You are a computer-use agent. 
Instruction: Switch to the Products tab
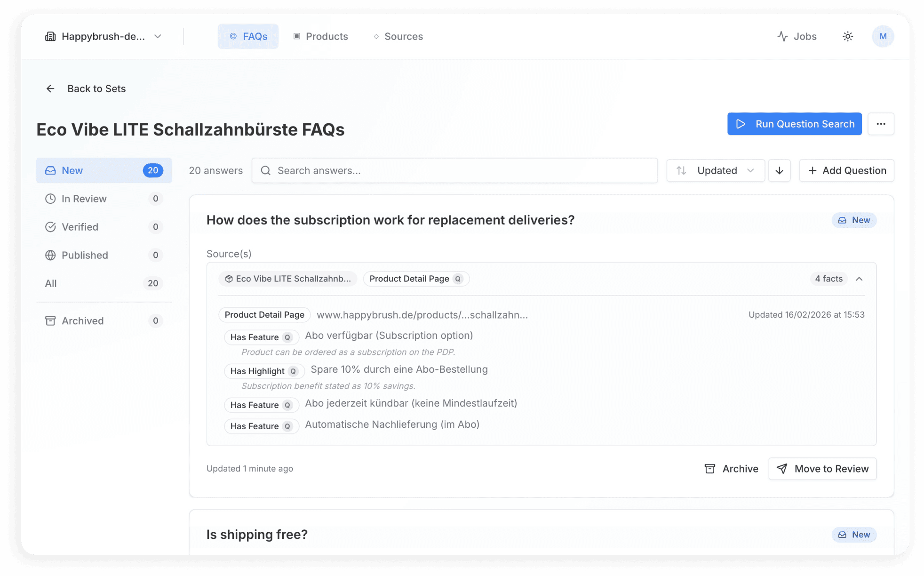pos(321,36)
